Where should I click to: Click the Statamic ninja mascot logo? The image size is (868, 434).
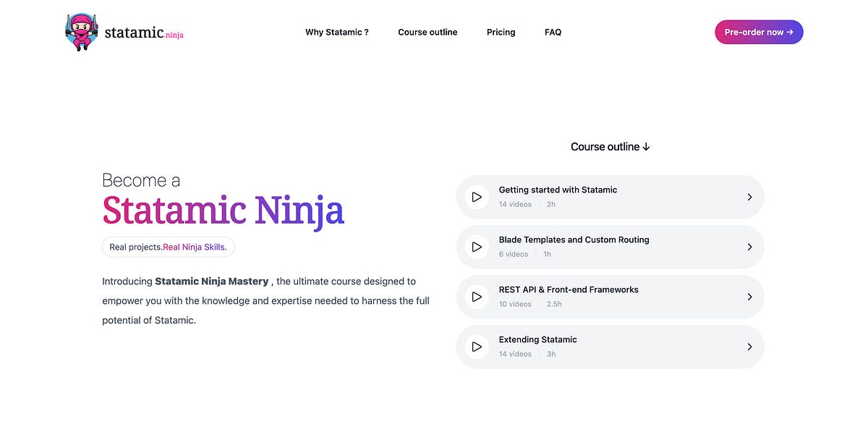(81, 31)
